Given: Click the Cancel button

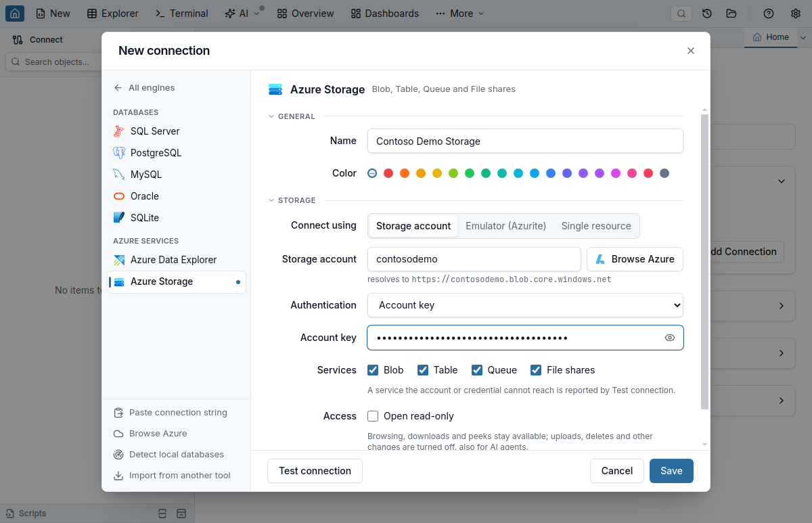Looking at the screenshot, I should tap(617, 471).
